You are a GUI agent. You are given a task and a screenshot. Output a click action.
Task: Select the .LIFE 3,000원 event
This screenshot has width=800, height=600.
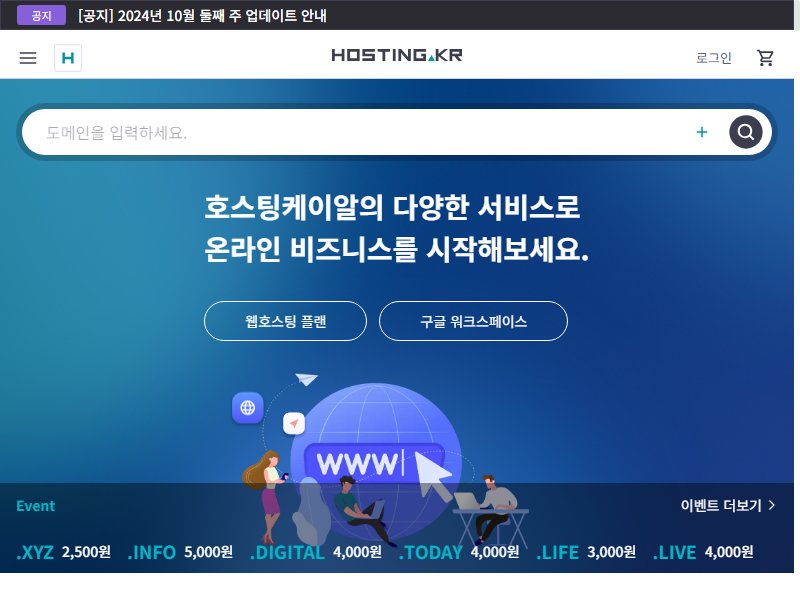coord(586,552)
